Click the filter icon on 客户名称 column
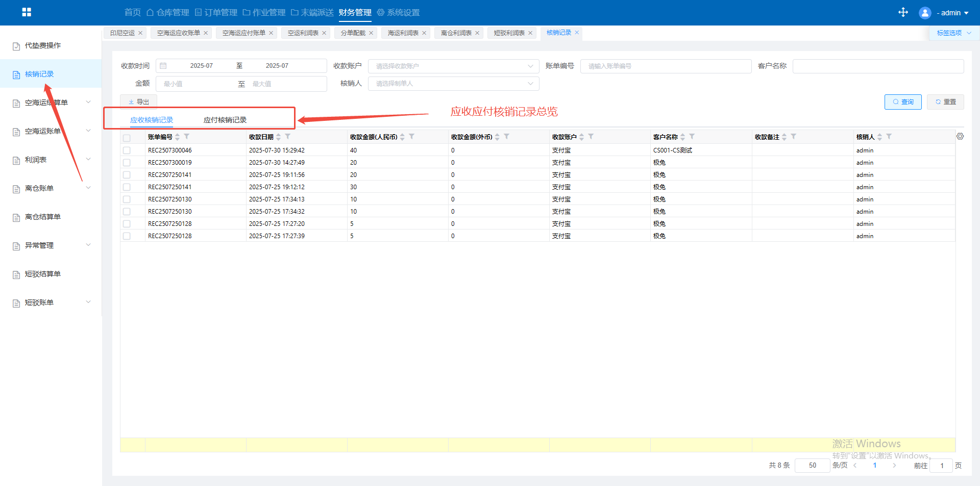This screenshot has width=980, height=486. point(692,137)
